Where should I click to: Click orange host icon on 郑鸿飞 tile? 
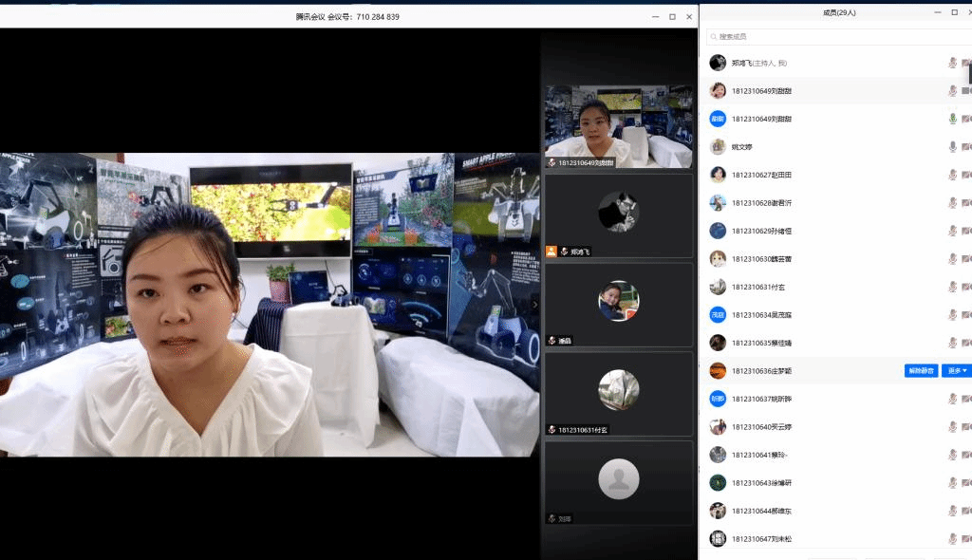click(x=551, y=252)
